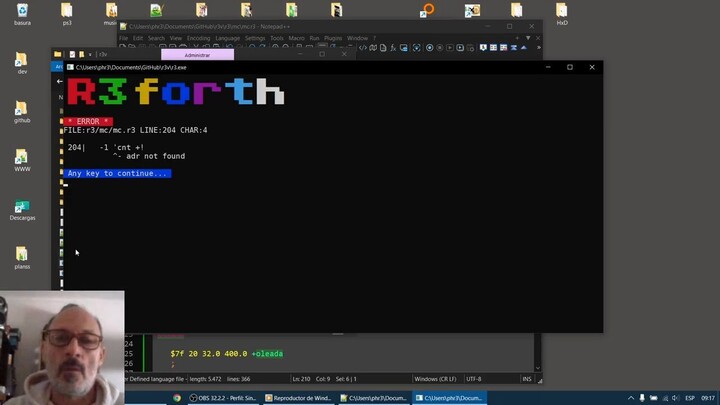Open the dev shortcut on the desktop
Viewport: 720px width, 405px height.
coord(22,63)
